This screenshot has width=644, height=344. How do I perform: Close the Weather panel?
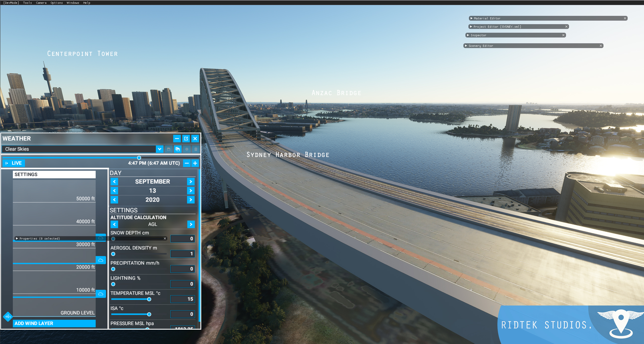[195, 138]
